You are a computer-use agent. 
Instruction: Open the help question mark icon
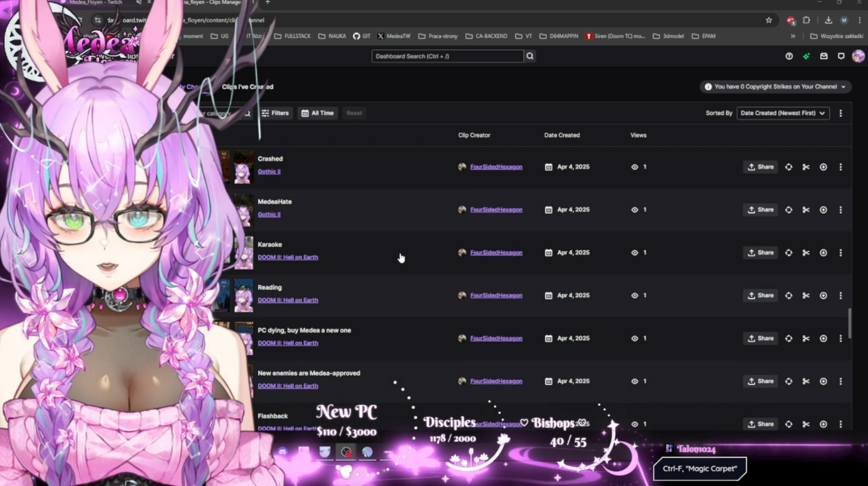(789, 56)
